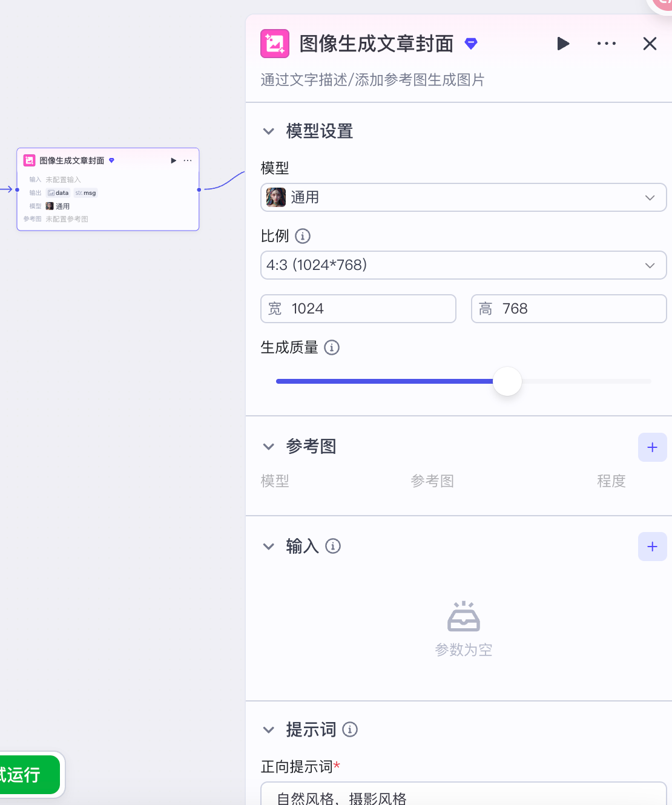Click the info icon next to 生成质量
Viewport: 672px width, 805px height.
[x=332, y=347]
